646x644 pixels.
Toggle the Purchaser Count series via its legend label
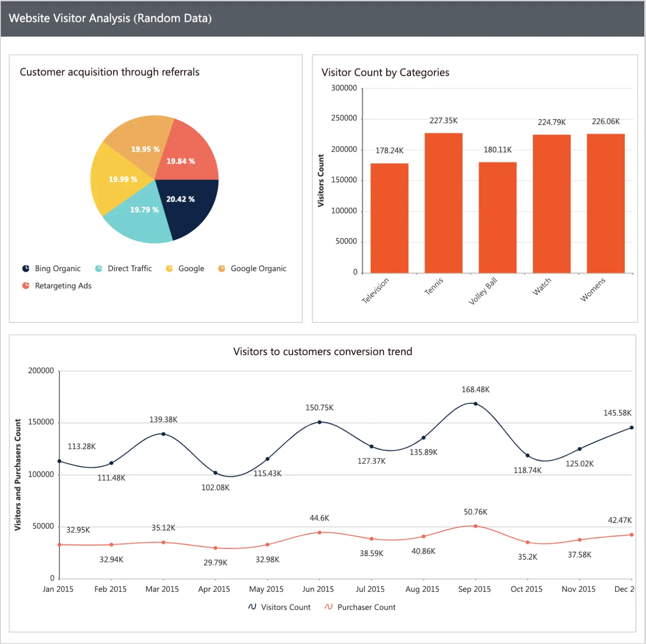tap(366, 607)
